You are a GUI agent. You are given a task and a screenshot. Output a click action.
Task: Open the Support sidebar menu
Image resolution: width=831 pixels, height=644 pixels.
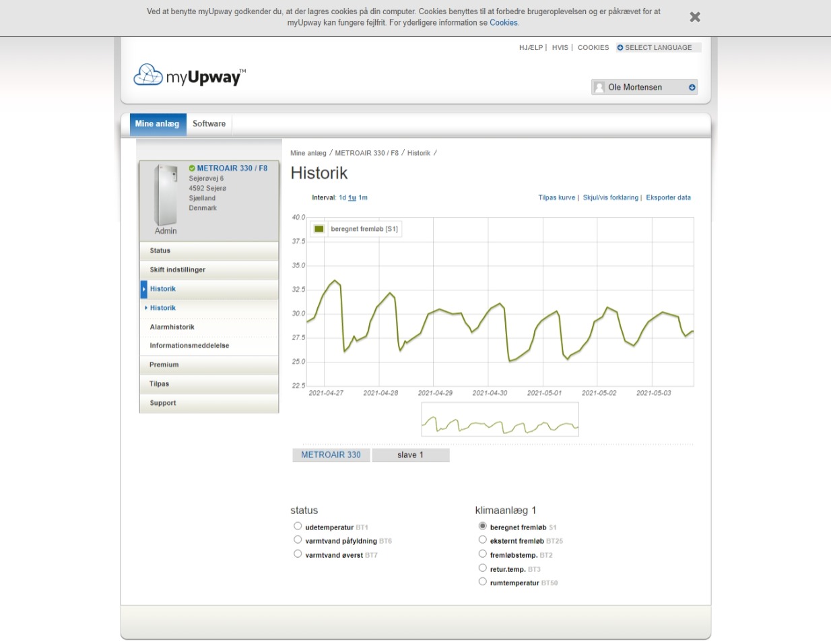point(209,404)
